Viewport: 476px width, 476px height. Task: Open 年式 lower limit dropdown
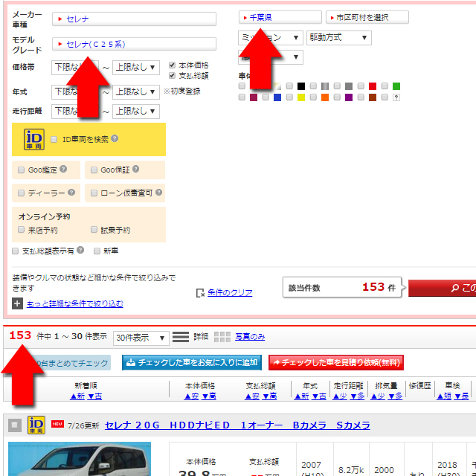(x=75, y=91)
